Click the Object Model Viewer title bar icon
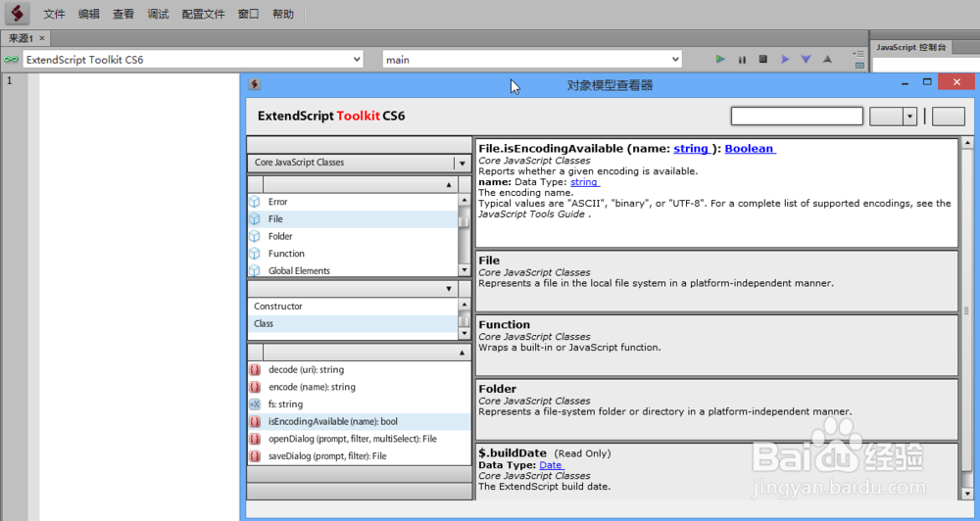Image resolution: width=980 pixels, height=521 pixels. click(255, 84)
